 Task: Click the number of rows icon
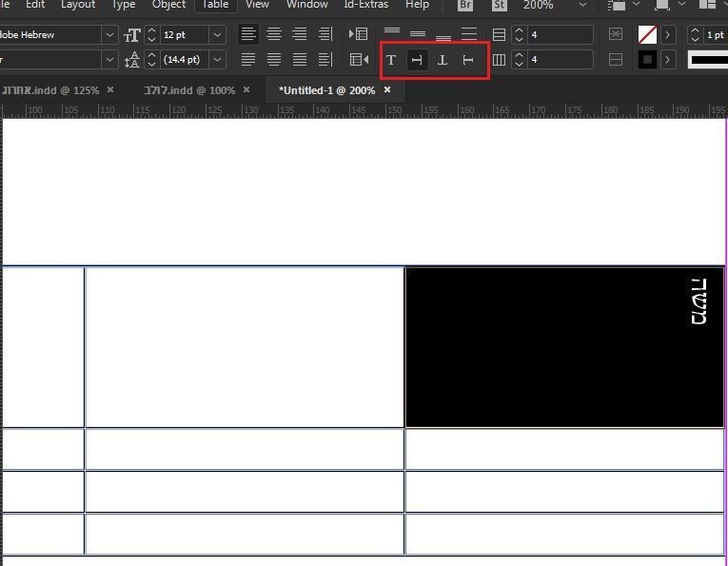click(x=499, y=34)
